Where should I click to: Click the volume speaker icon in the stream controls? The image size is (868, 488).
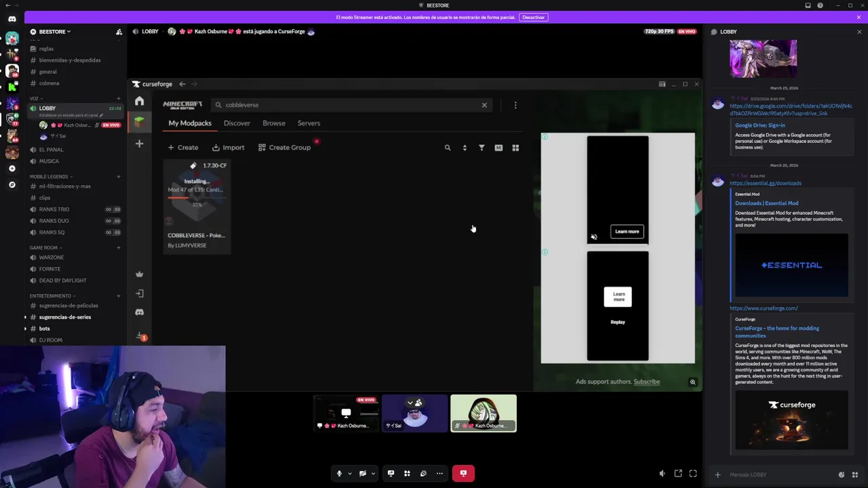pos(663,474)
